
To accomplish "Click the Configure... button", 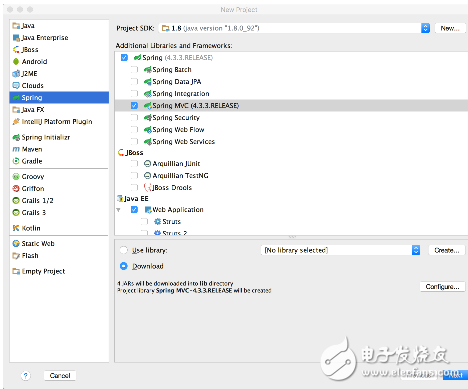I will pyautogui.click(x=443, y=287).
